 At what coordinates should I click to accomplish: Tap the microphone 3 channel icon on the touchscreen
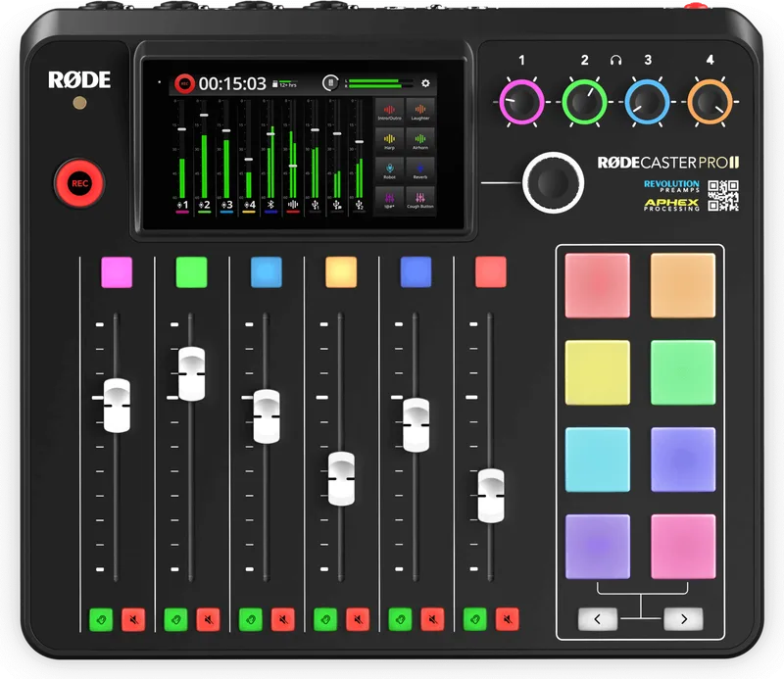[226, 205]
